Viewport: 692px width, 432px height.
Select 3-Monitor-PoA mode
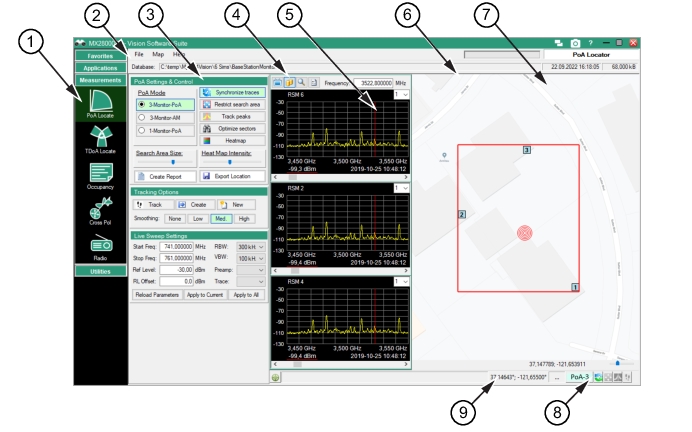(x=143, y=104)
